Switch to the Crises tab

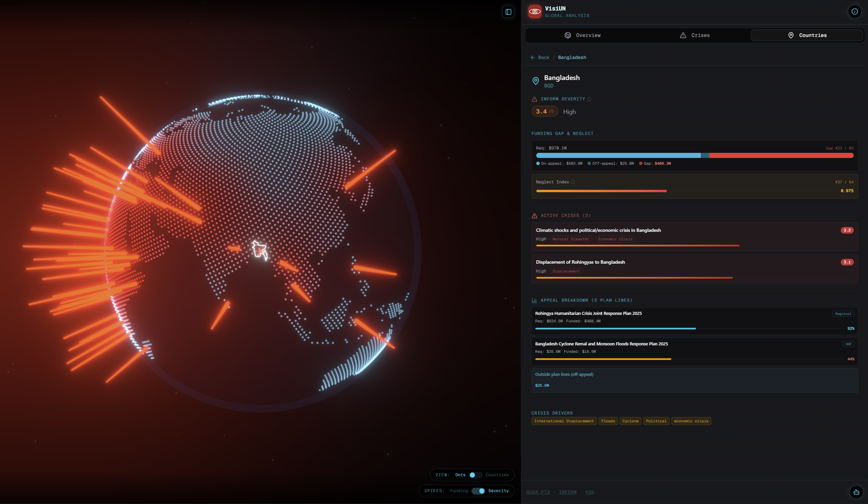(x=695, y=36)
